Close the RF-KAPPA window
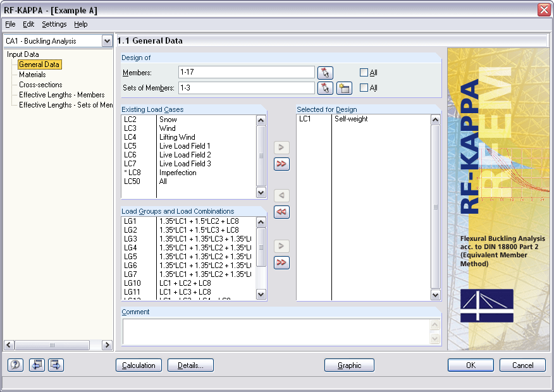Image resolution: width=554 pixels, height=392 pixels. (544, 9)
